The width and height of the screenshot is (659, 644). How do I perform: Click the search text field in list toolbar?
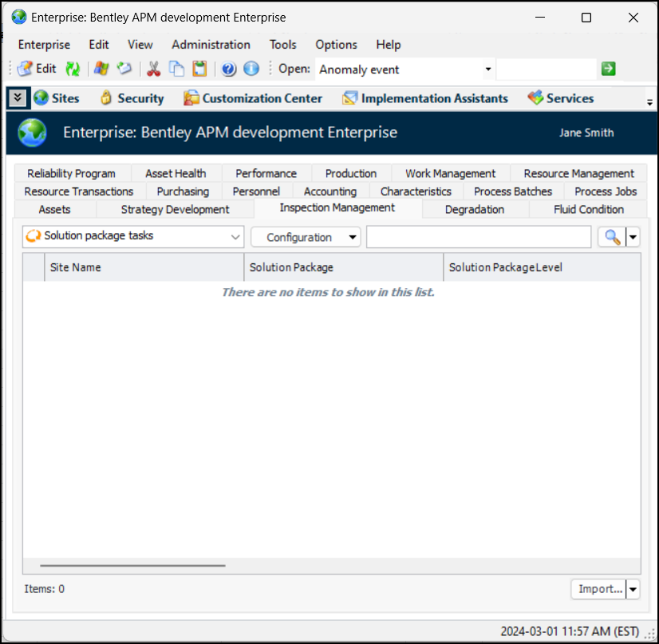click(x=479, y=238)
